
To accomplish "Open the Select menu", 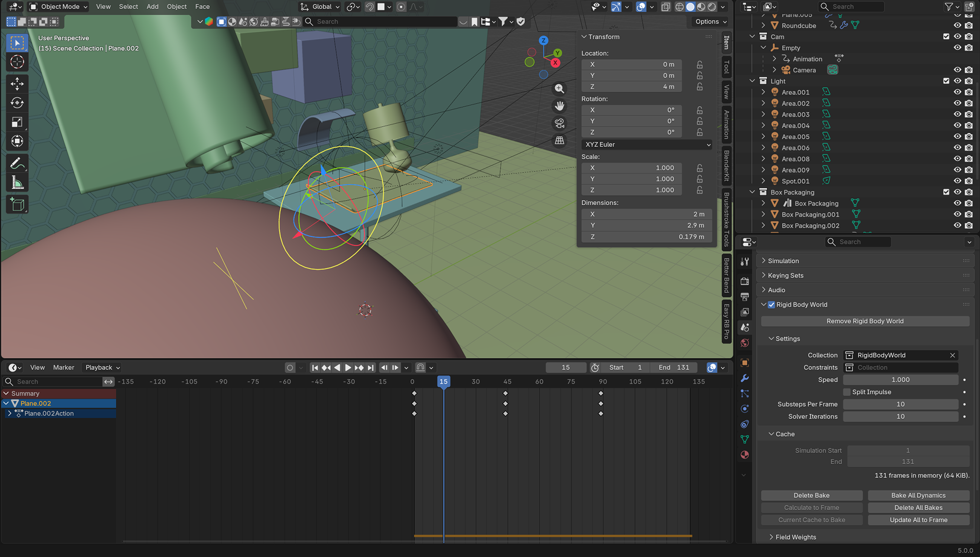I will 128,7.
